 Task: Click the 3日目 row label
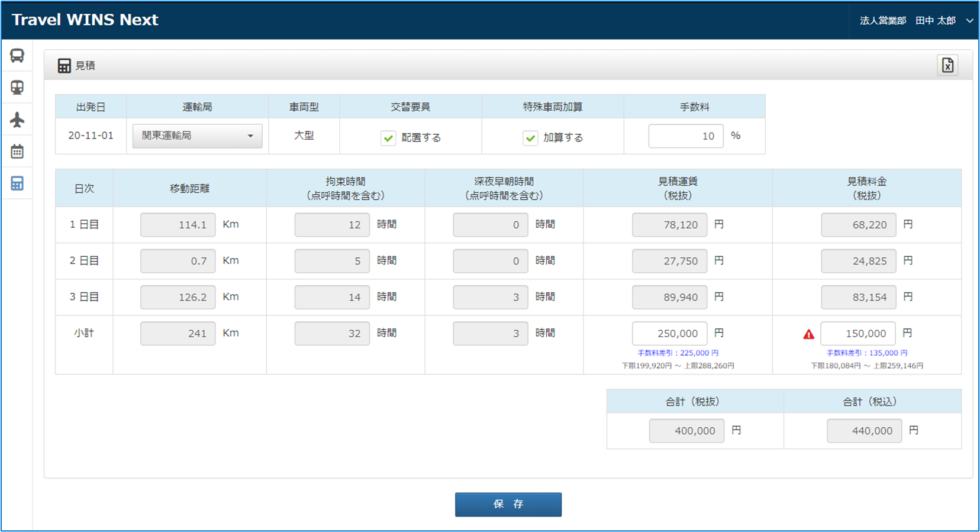coord(84,297)
